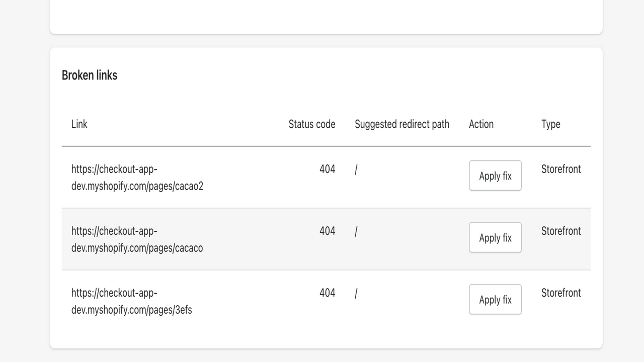Click the Type column header
The width and height of the screenshot is (644, 362).
[x=550, y=124]
